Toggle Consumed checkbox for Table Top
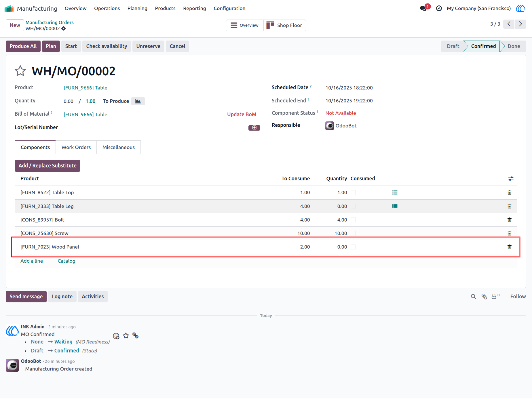 [353, 193]
